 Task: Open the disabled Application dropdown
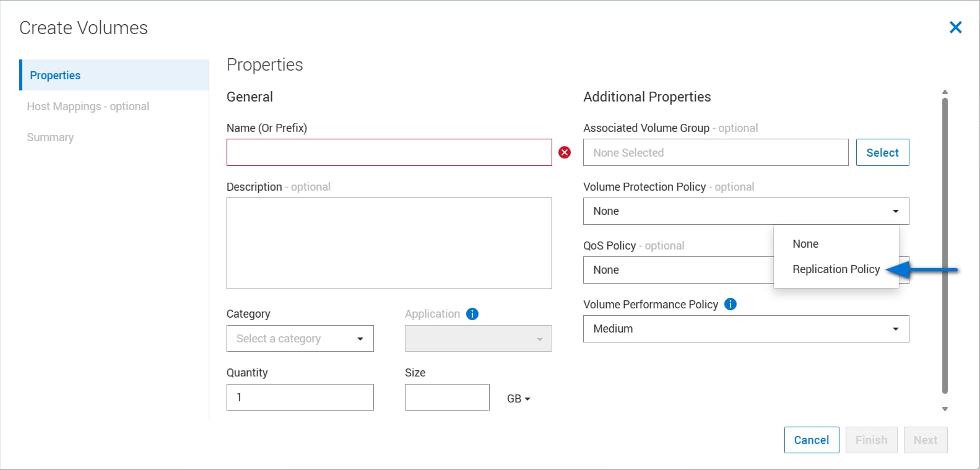[x=479, y=339]
